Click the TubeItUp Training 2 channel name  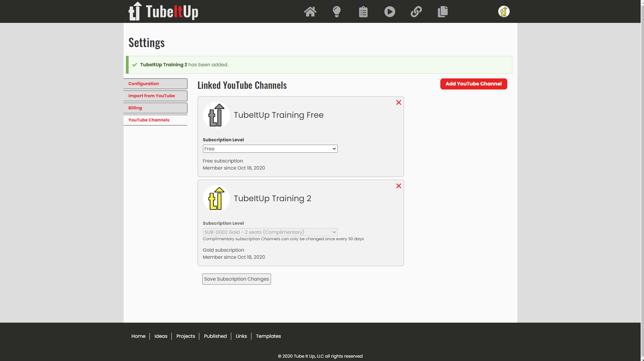click(x=272, y=198)
